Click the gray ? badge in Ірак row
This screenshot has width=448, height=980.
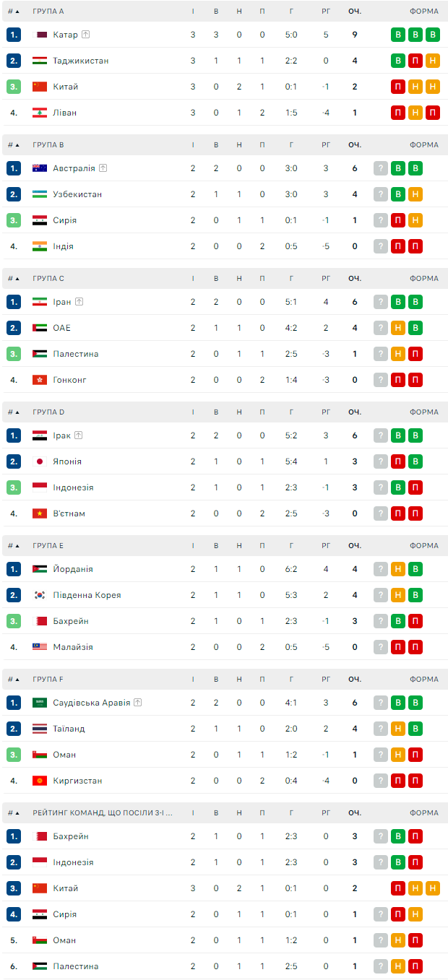[381, 435]
